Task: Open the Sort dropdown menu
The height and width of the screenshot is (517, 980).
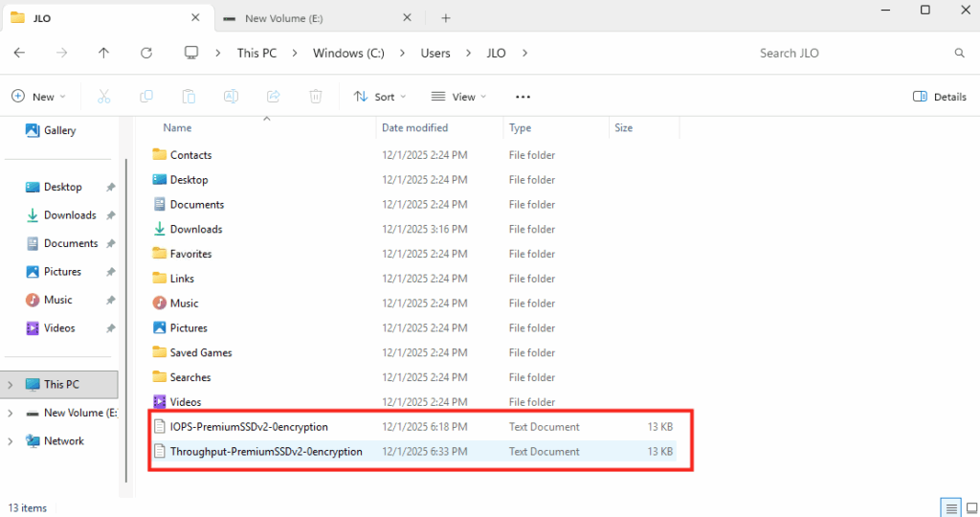Action: coord(380,97)
